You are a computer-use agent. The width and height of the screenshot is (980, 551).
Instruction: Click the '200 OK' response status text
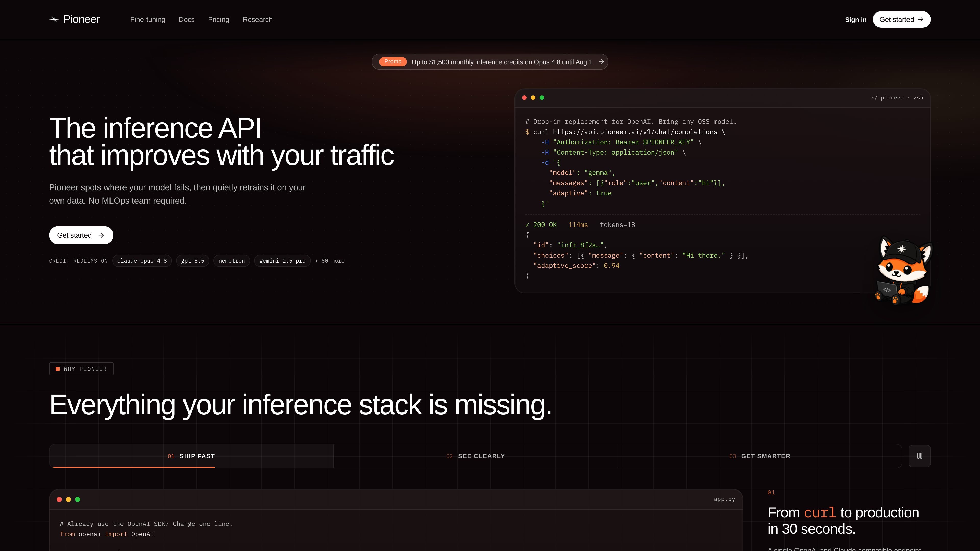point(545,225)
